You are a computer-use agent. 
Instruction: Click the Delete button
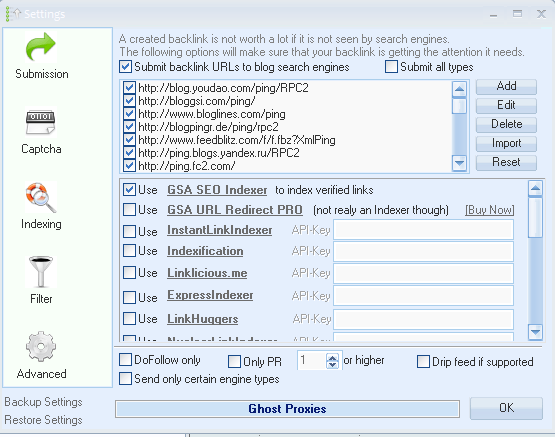click(x=506, y=125)
